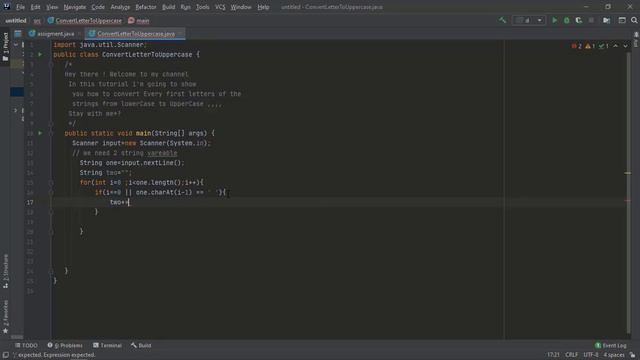Click the src breadcrumb
The width and height of the screenshot is (640, 360).
click(x=37, y=20)
